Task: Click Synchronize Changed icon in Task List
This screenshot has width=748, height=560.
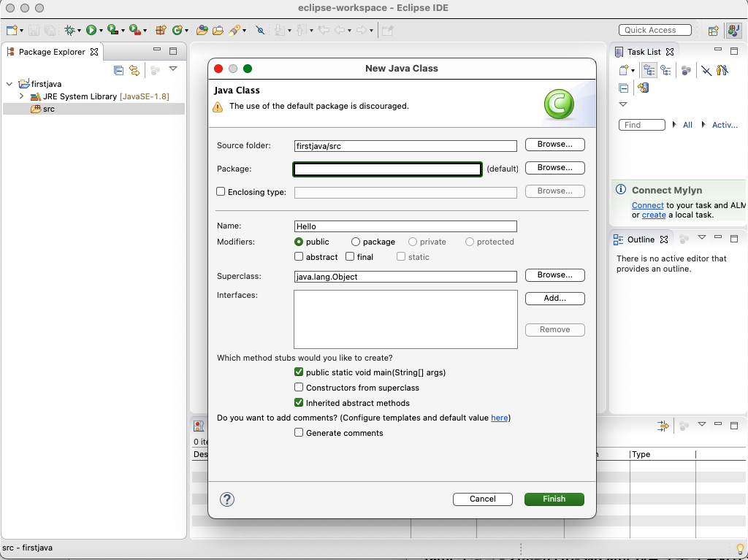Action: click(x=643, y=88)
